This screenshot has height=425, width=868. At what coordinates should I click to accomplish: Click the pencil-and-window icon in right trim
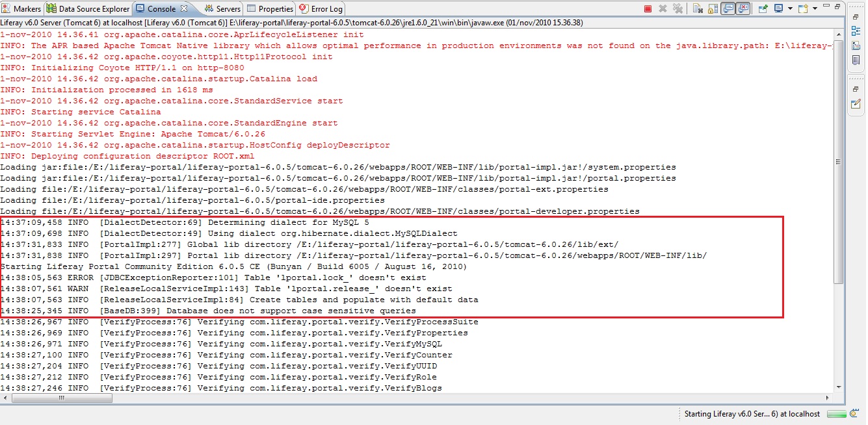pyautogui.click(x=856, y=103)
